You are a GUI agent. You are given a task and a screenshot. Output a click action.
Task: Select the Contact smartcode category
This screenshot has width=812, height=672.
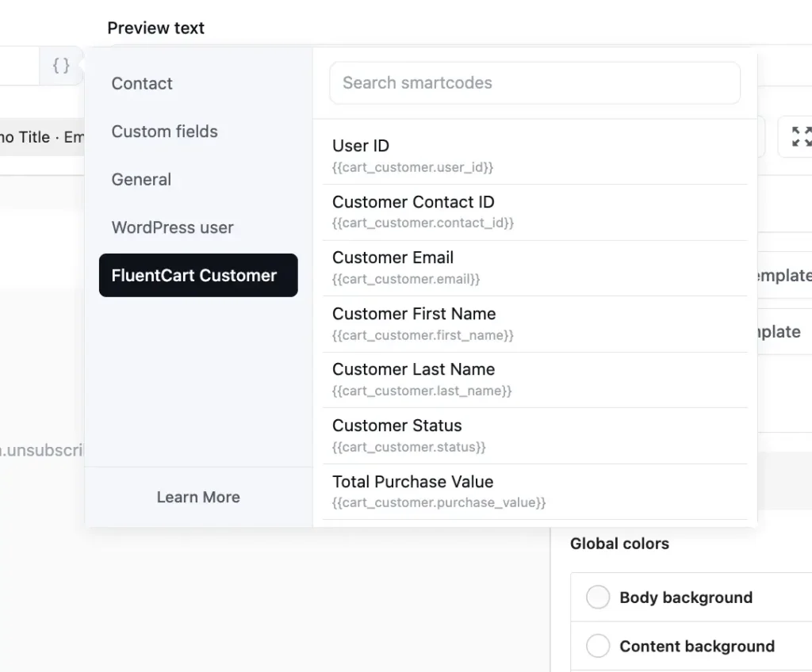tap(142, 83)
